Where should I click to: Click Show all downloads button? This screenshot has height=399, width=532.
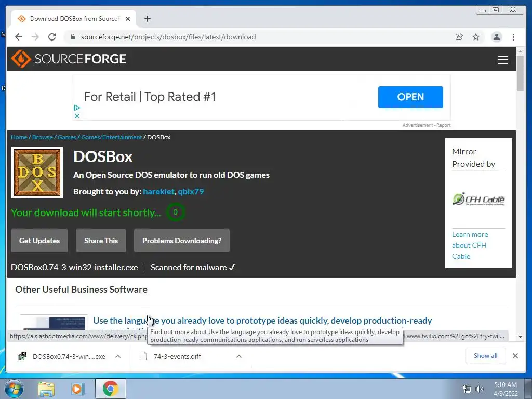[486, 356]
